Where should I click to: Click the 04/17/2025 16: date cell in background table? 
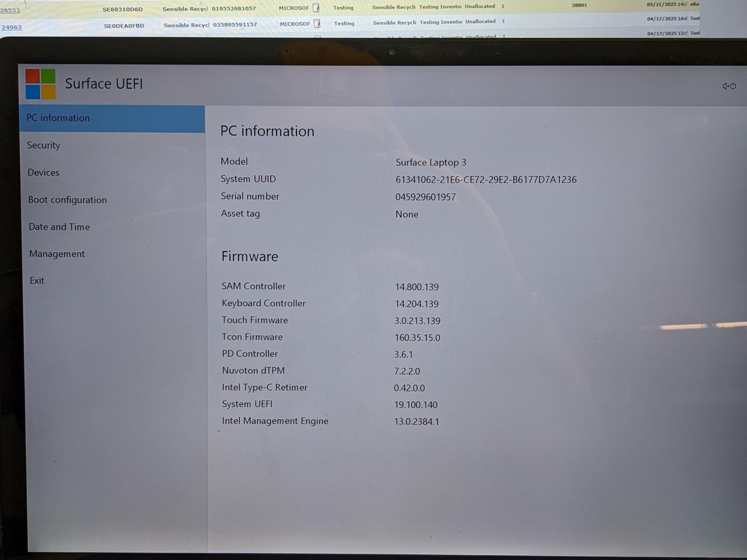click(x=667, y=19)
